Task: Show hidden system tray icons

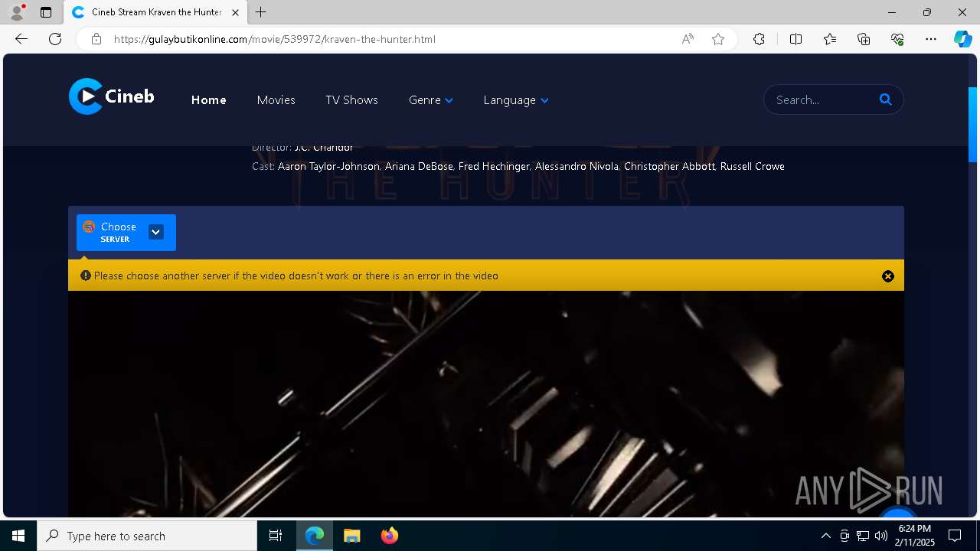Action: (825, 536)
